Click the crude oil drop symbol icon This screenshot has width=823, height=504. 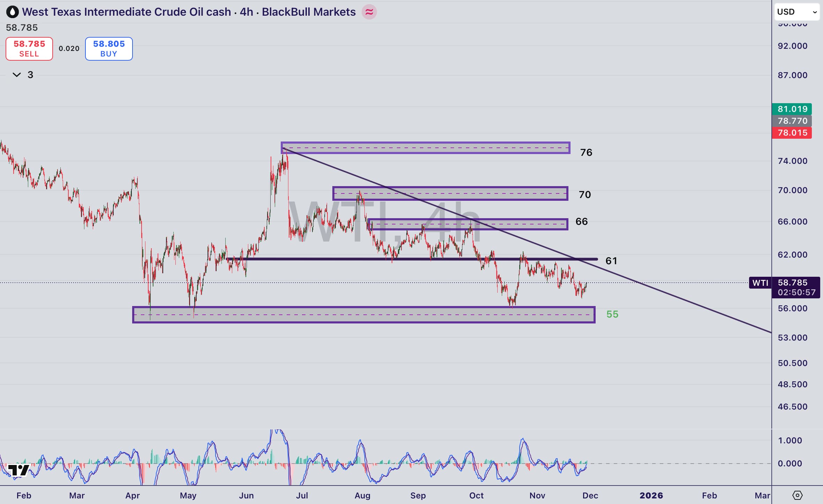[x=13, y=12]
